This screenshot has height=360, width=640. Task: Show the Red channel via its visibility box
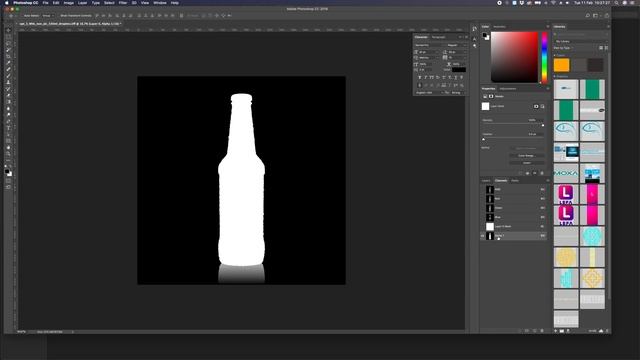(482, 199)
